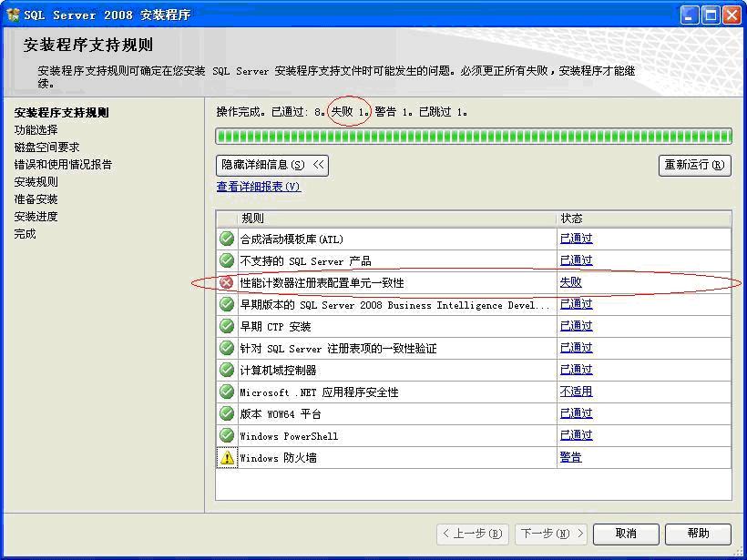Click the green check icon for 计算机域控制器
Viewport: 747px width, 560px height.
227,370
